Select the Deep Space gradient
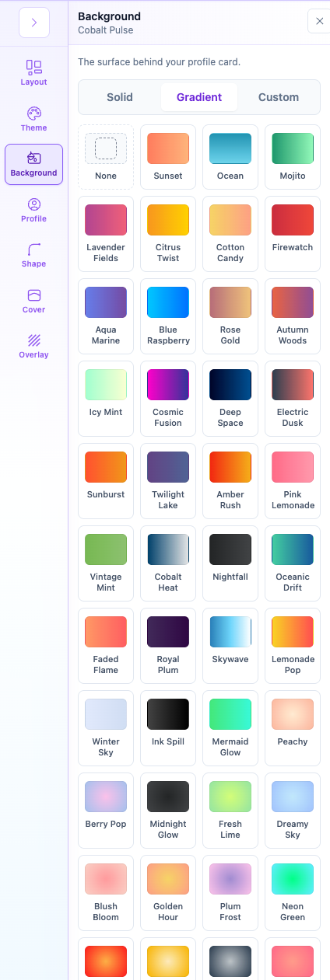 pyautogui.click(x=230, y=399)
